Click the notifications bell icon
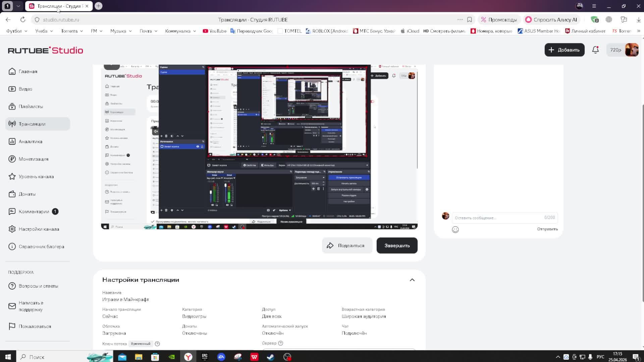This screenshot has width=644, height=362. pyautogui.click(x=595, y=50)
